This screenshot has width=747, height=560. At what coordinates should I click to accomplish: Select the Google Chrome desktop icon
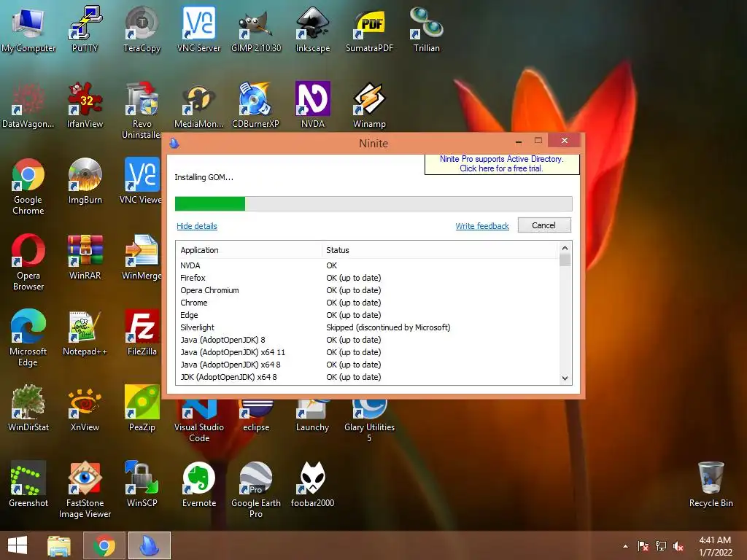point(28,186)
